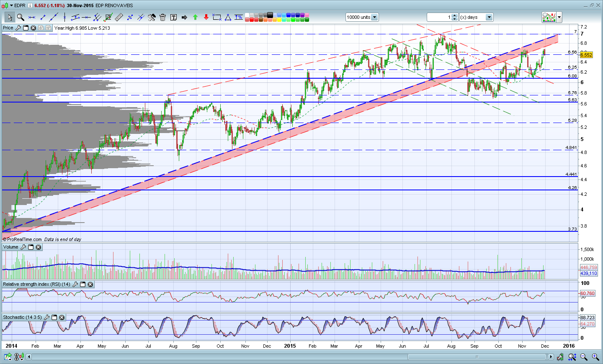Choose the ruler measurement tool
This screenshot has height=364, width=603.
point(119,17)
